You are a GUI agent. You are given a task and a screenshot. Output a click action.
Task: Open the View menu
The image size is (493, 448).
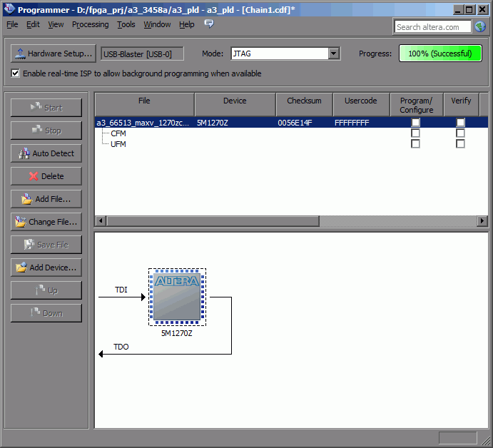56,24
